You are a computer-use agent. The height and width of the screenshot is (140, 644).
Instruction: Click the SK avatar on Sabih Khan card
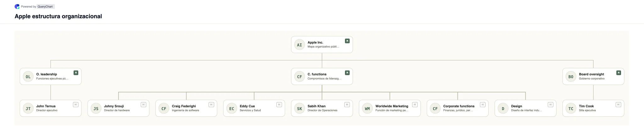click(x=299, y=109)
